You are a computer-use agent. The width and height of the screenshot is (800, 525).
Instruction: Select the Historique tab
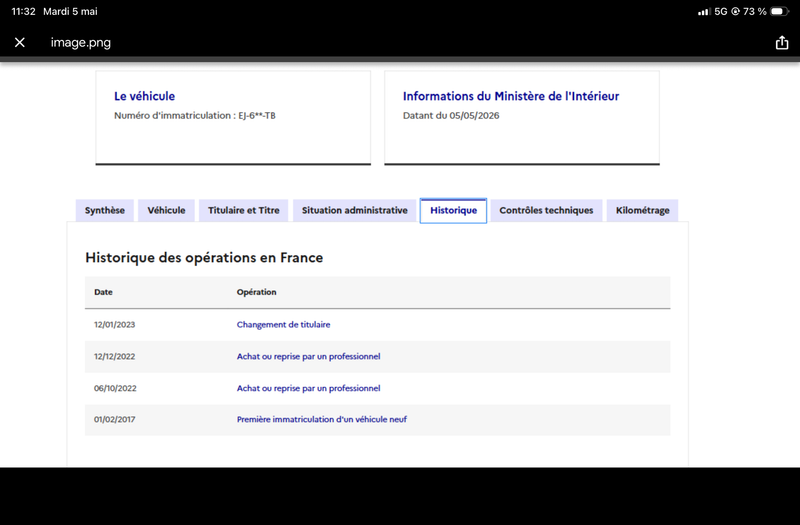click(453, 210)
